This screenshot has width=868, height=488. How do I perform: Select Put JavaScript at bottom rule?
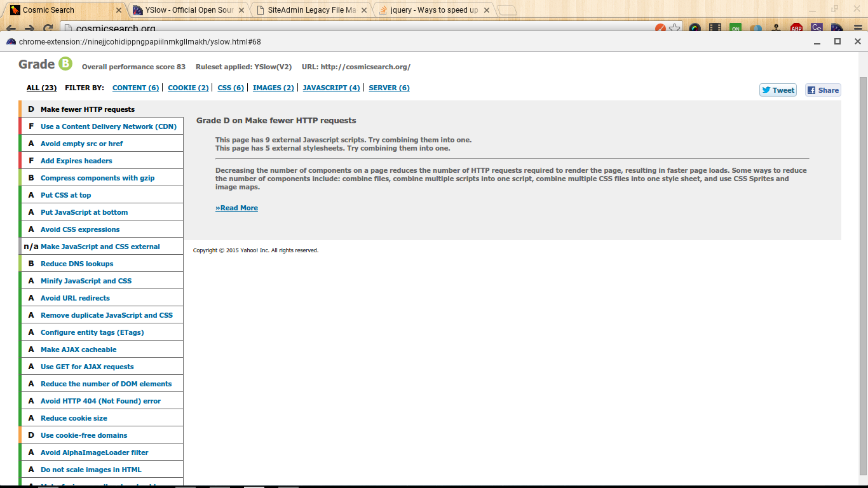point(101,212)
